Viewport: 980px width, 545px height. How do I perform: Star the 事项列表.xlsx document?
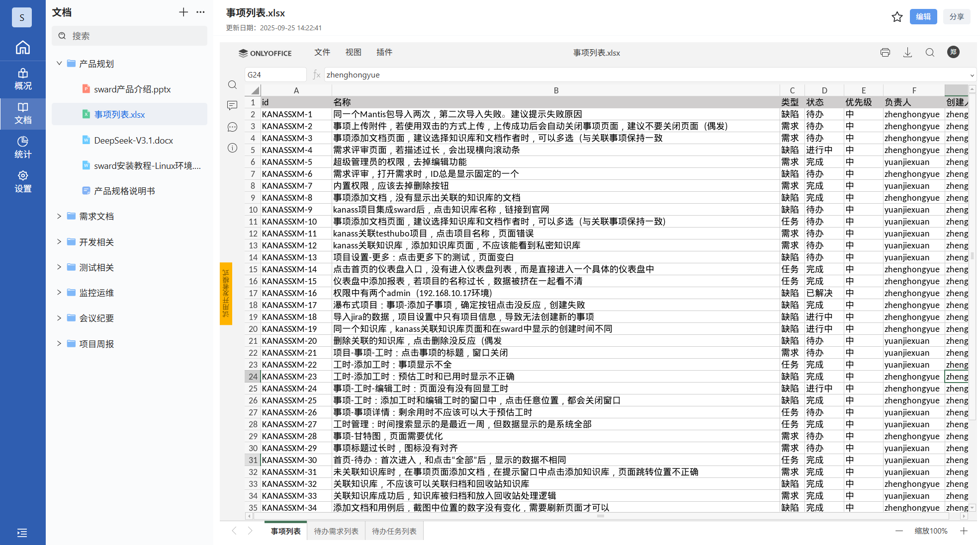(897, 17)
